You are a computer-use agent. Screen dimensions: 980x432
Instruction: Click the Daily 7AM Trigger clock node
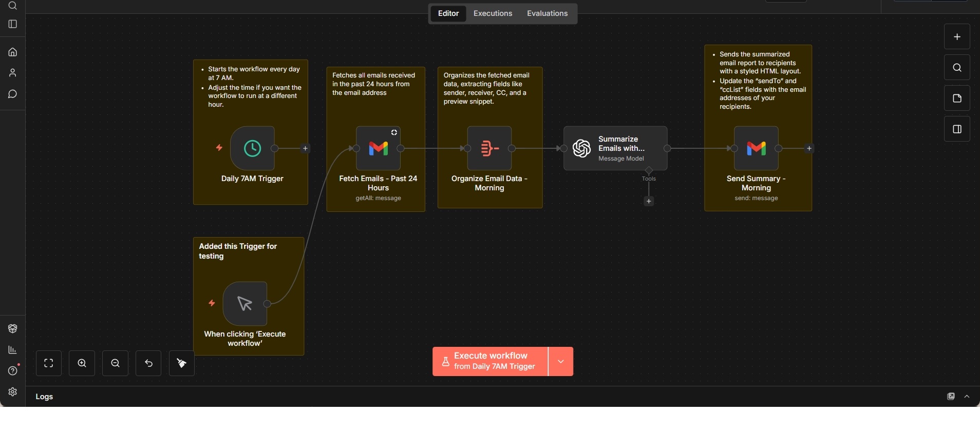coord(252,148)
